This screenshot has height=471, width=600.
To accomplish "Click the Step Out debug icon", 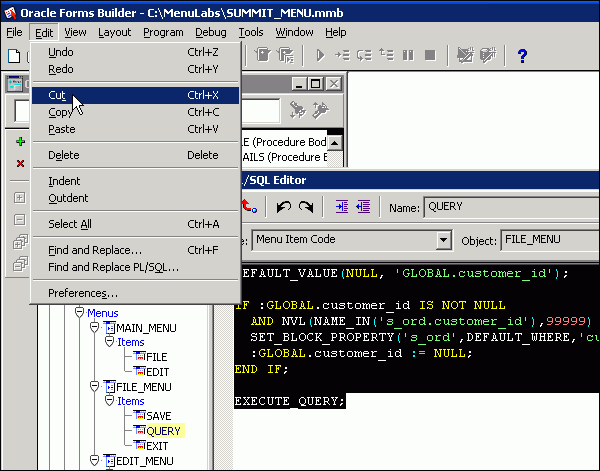I will [386, 55].
